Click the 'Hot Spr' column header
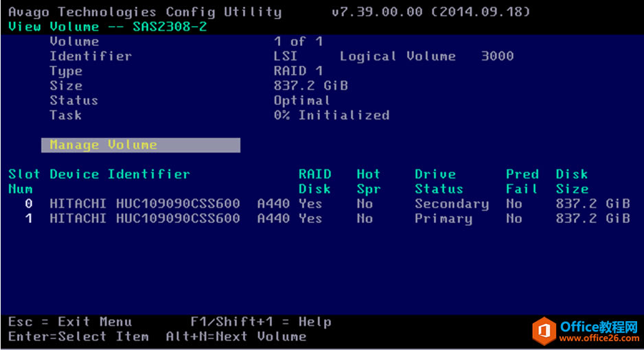644x350 pixels. 369,182
